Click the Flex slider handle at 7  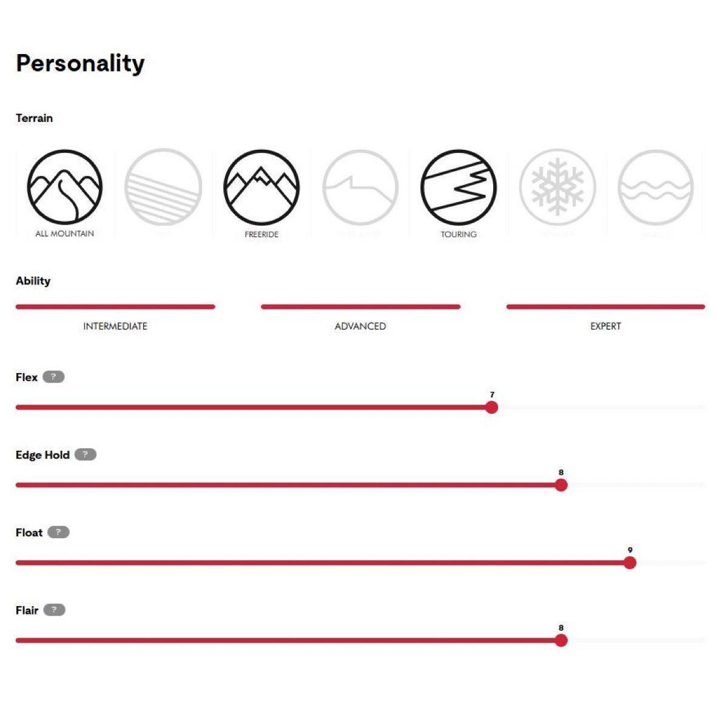click(x=491, y=407)
